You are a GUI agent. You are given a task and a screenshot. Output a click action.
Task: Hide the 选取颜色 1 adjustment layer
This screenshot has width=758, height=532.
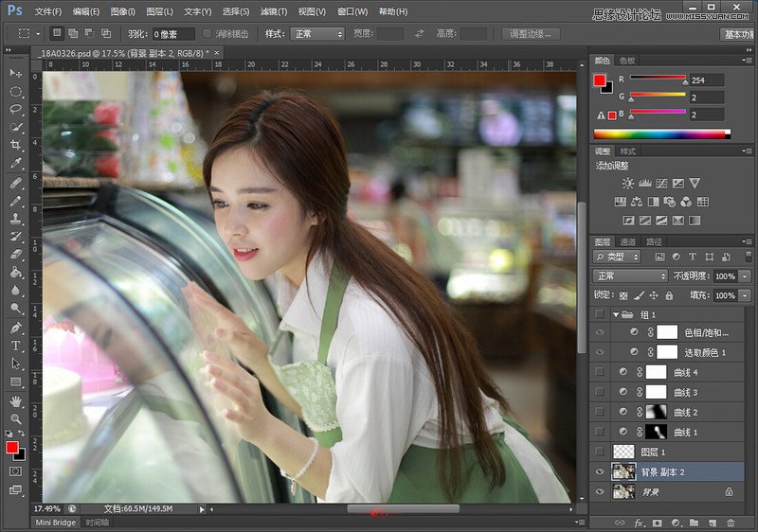click(x=599, y=352)
